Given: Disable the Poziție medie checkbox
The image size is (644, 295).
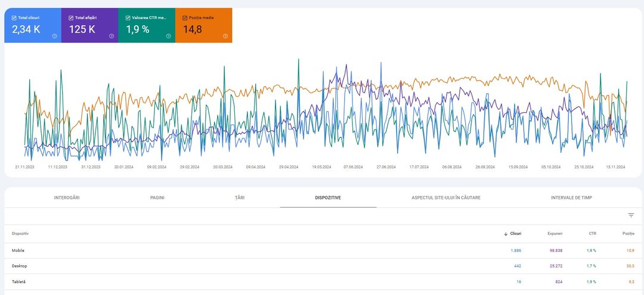Looking at the screenshot, I should (185, 18).
